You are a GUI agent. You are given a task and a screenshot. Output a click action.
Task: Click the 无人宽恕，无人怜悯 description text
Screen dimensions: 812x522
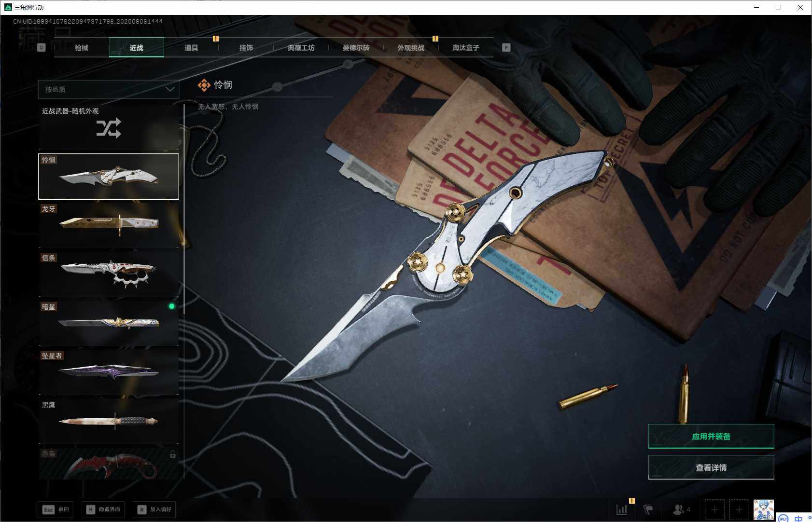tap(228, 107)
